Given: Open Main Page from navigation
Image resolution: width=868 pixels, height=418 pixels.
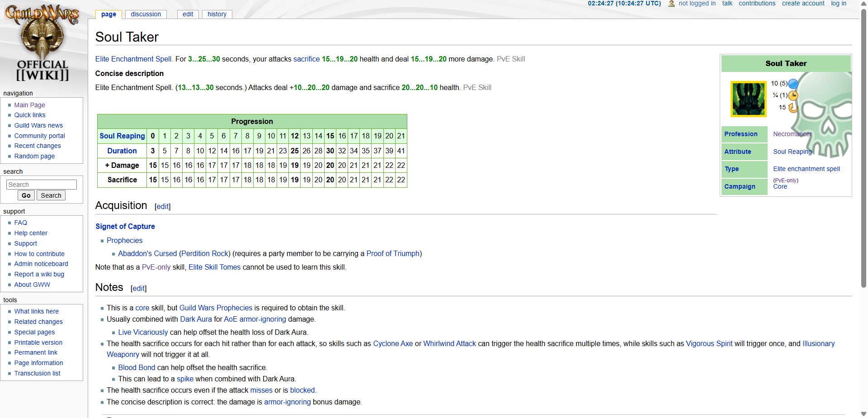Looking at the screenshot, I should [29, 105].
